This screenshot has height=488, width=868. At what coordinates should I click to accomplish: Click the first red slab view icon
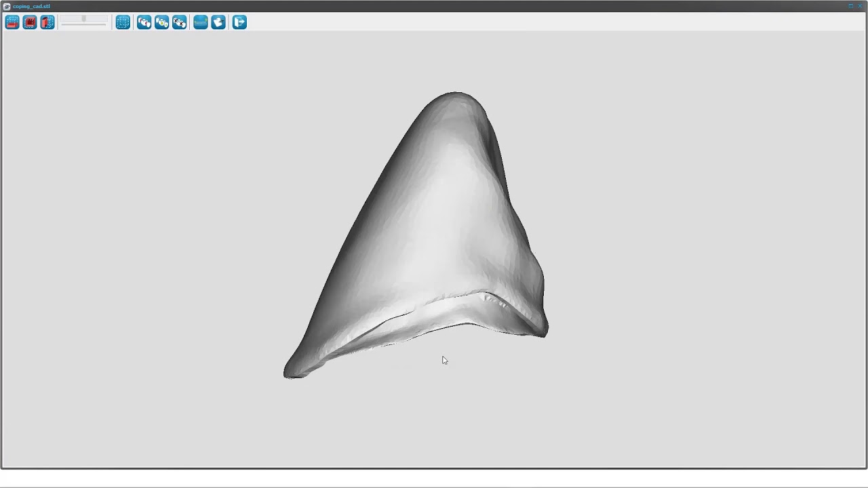[12, 22]
